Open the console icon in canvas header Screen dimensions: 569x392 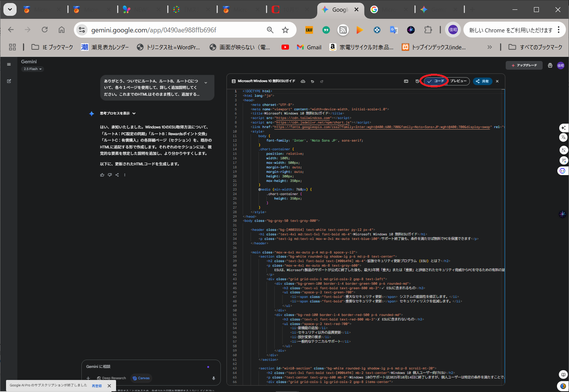point(406,81)
